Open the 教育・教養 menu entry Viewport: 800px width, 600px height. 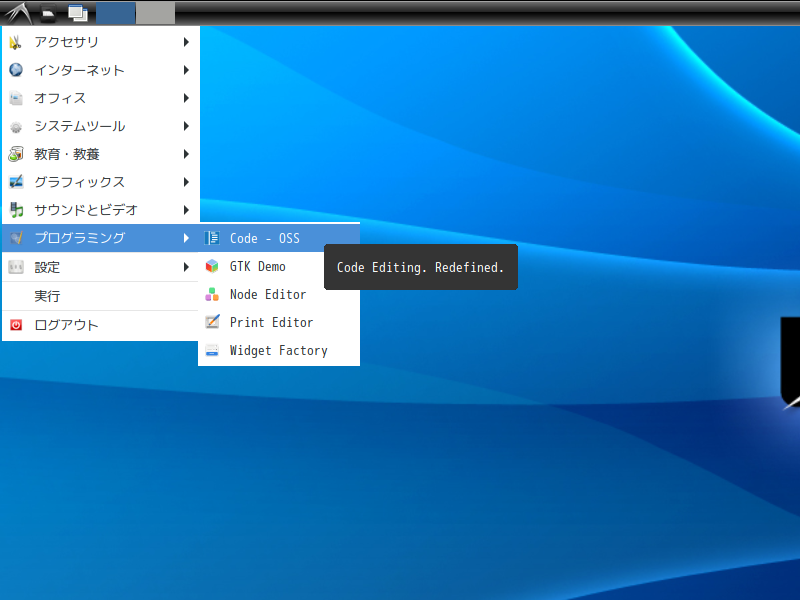(x=101, y=154)
